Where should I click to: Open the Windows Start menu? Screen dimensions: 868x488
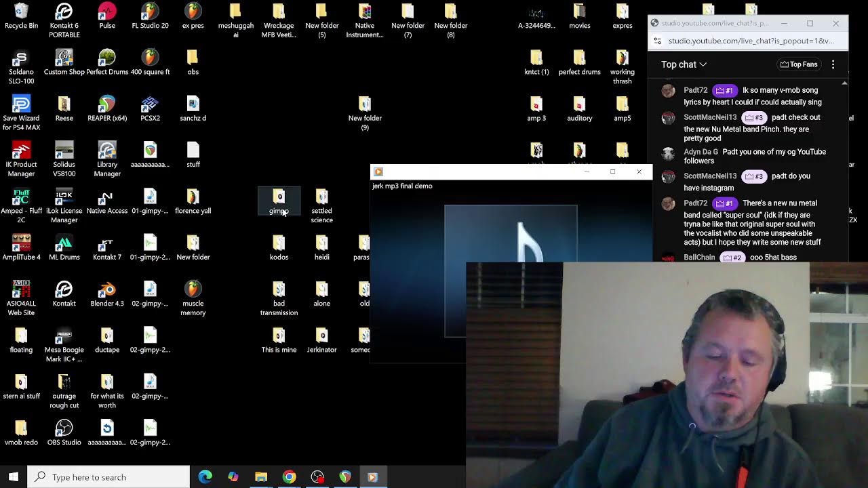click(14, 477)
